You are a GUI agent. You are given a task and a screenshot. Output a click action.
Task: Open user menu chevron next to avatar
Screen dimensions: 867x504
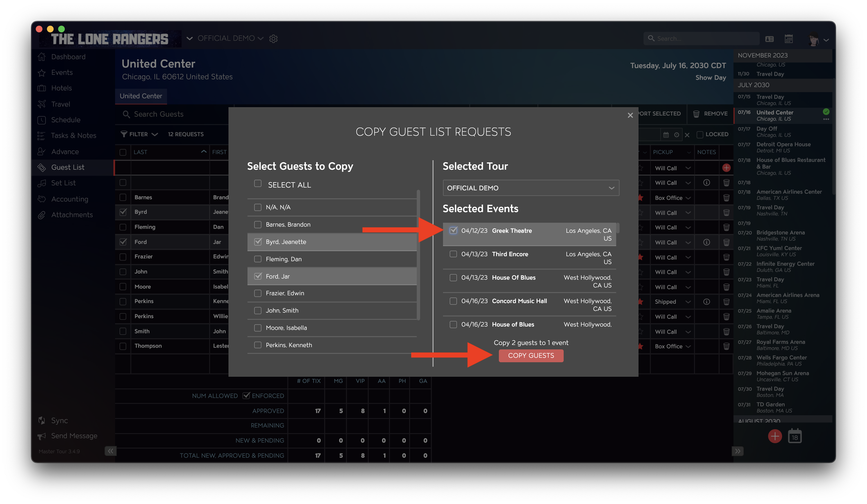[x=826, y=40]
